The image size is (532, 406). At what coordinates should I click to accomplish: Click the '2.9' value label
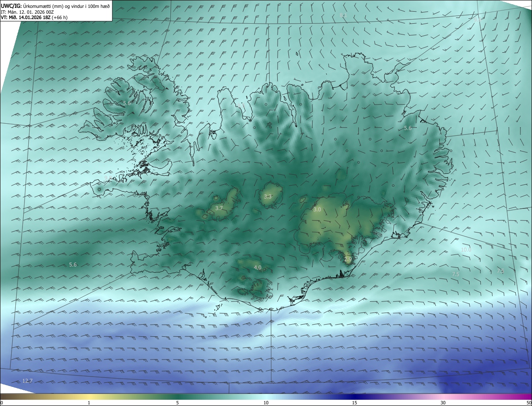[348, 259]
